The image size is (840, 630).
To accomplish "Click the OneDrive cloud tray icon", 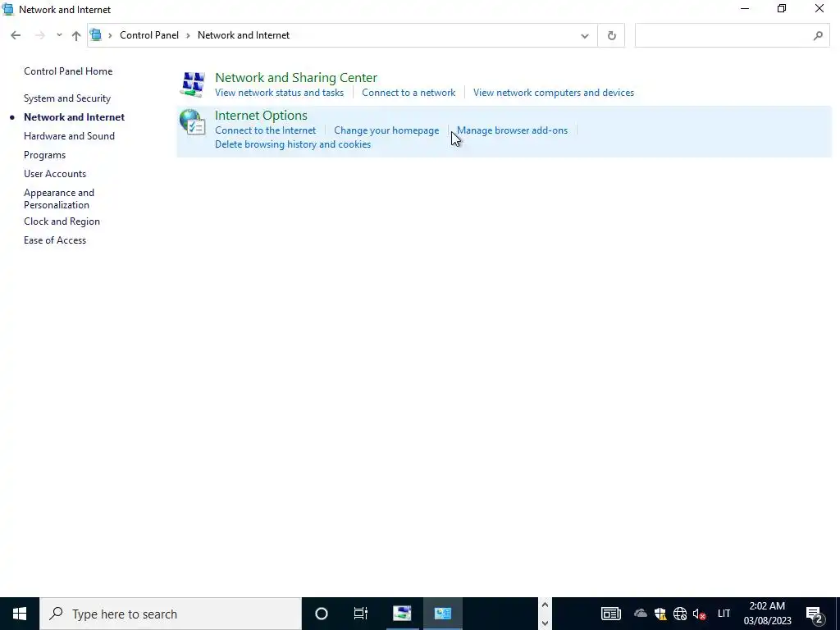I will point(640,614).
